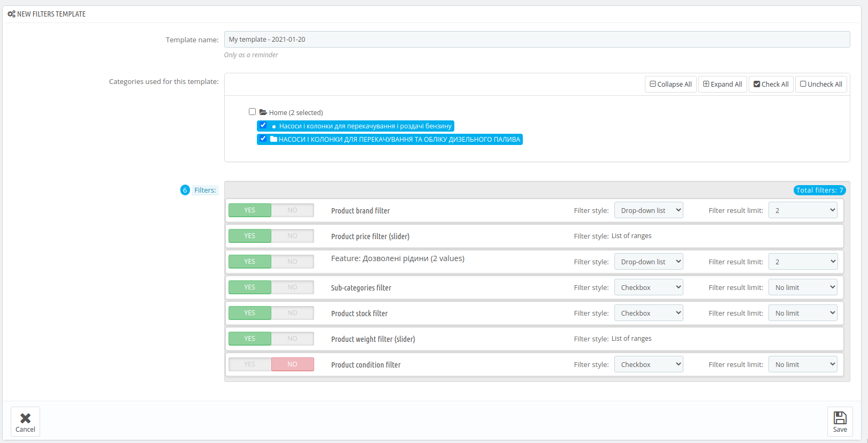Screen dimensions: 868x443
Task: Uncheck the gasoline pumps category checkbox
Action: (263, 125)
